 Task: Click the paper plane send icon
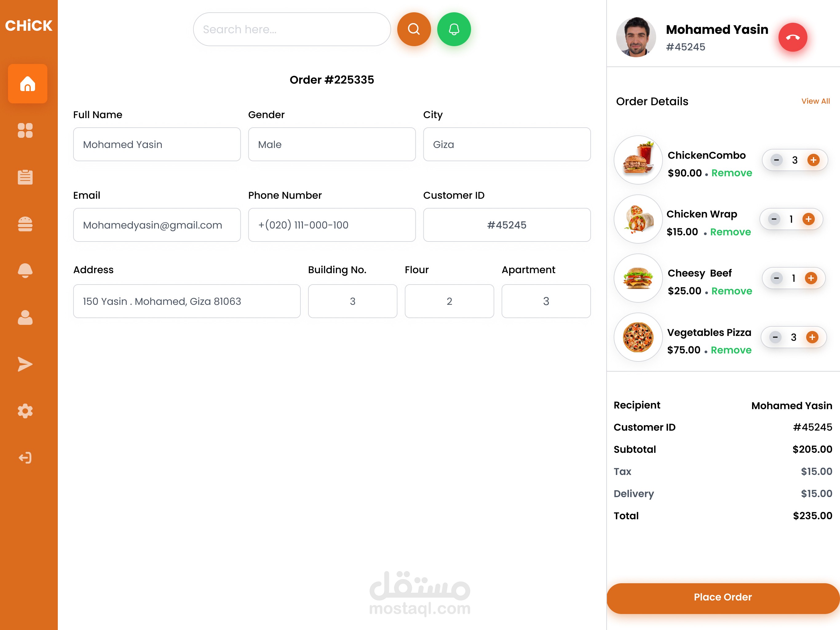tap(25, 364)
